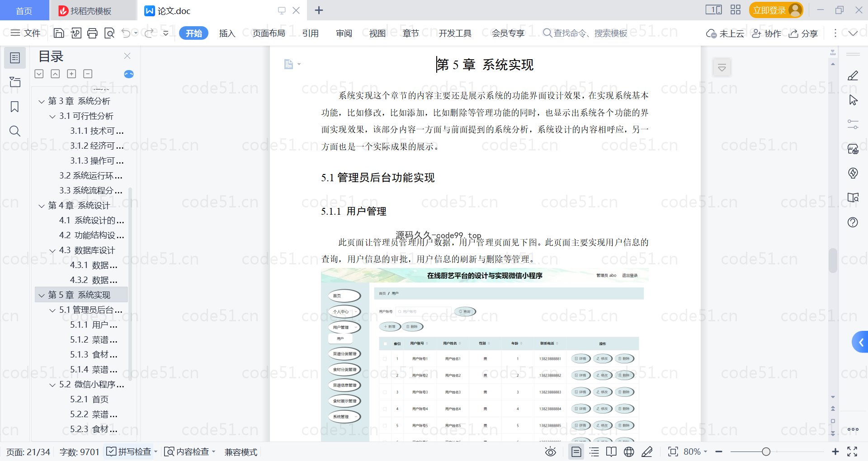This screenshot has height=461, width=868.
Task: Click the pen edit icon in right sidebar
Action: pos(853,75)
